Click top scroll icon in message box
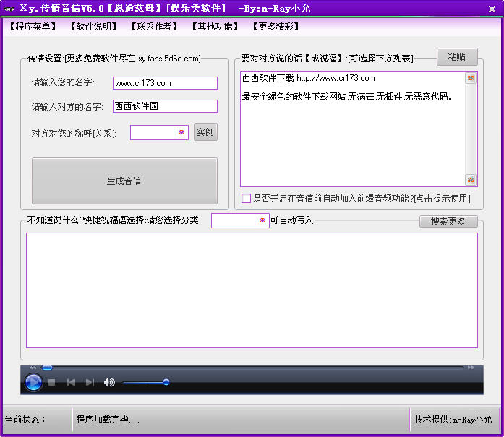Viewport: 504px width, 437px height. coord(471,78)
